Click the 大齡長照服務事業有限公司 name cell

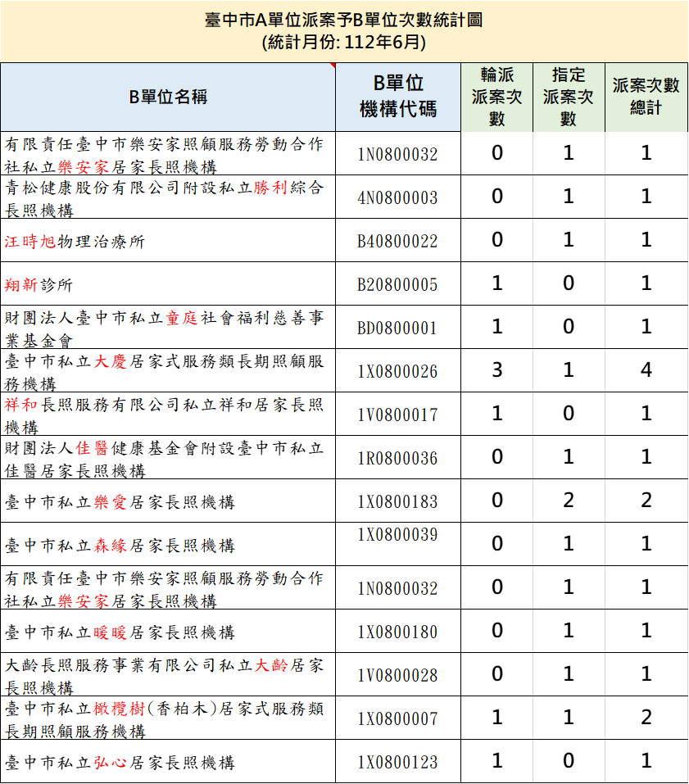[x=168, y=676]
